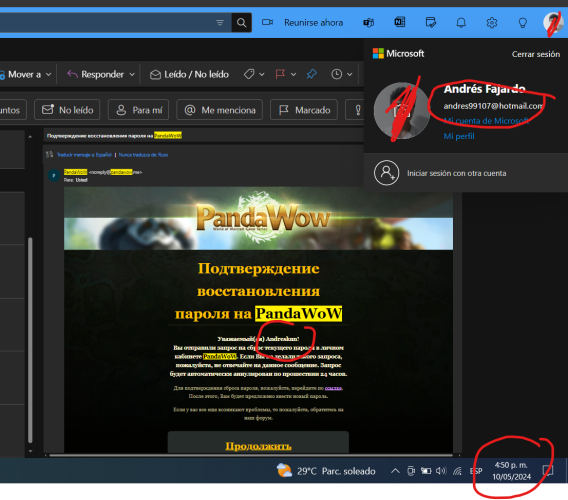568x500 pixels.
Task: Filter by Para mí
Action: click(x=138, y=110)
